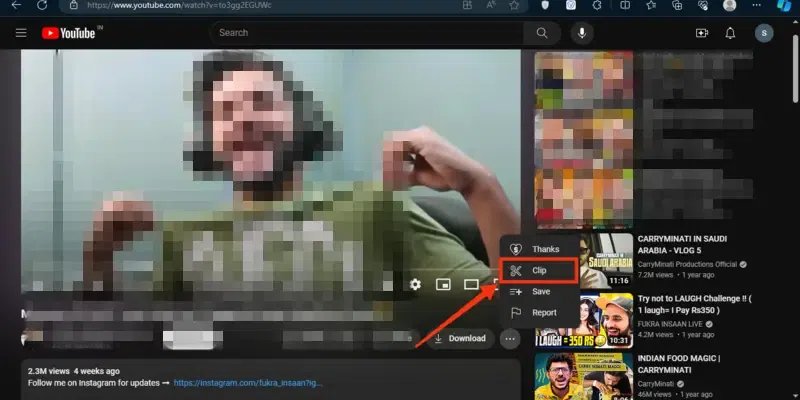Switch to theater mode in the player

pyautogui.click(x=471, y=284)
